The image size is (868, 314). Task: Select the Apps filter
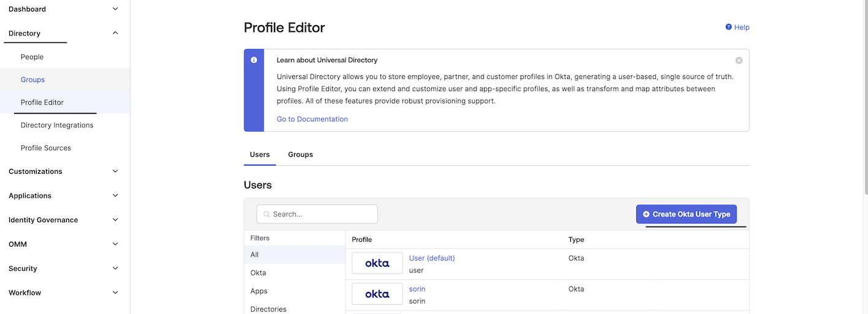tap(295, 291)
